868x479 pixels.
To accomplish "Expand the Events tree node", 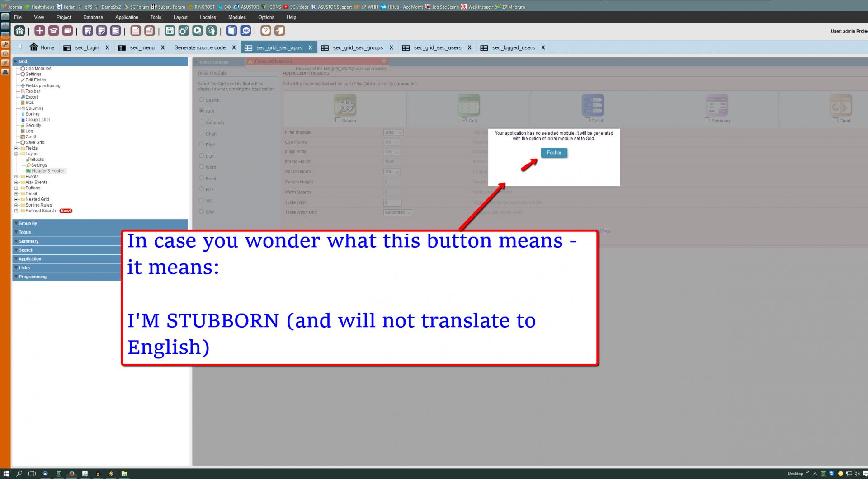I will [16, 177].
